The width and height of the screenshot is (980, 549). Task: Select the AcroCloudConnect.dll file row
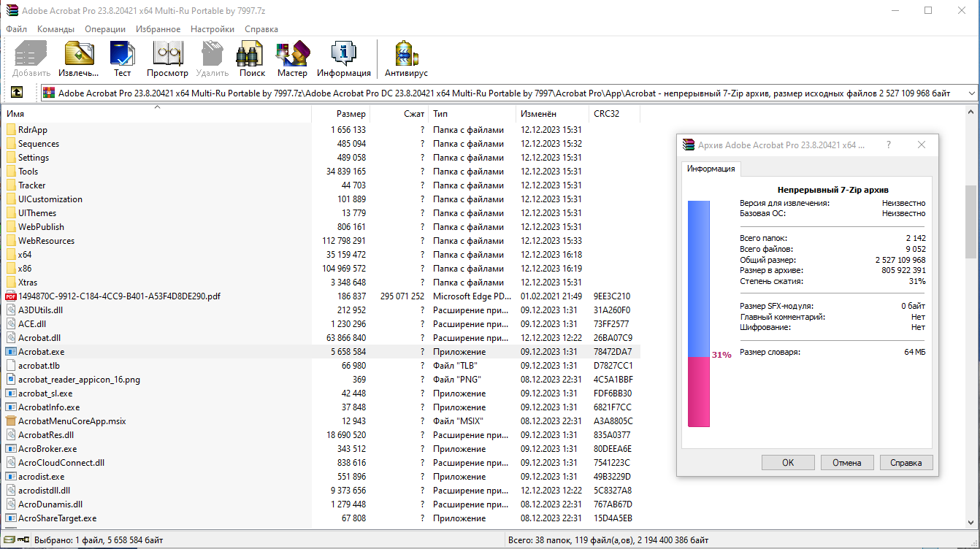321,463
